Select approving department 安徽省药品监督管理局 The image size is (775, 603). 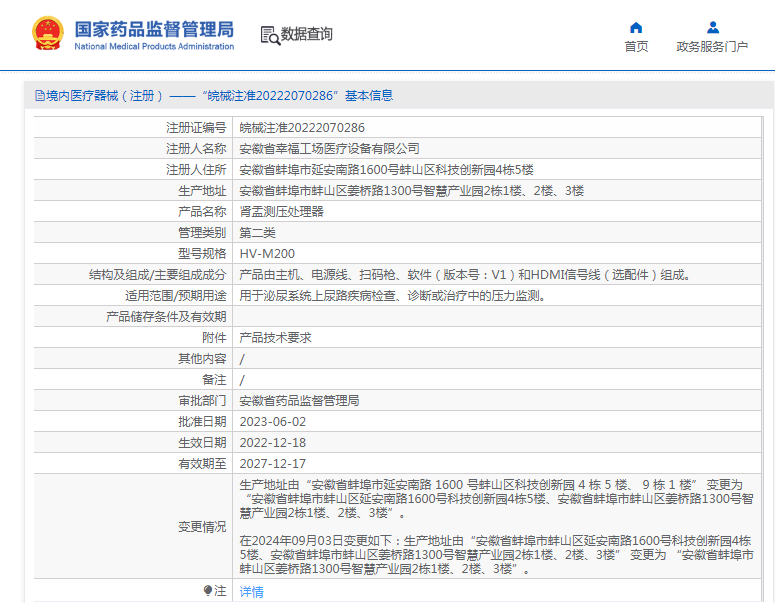pyautogui.click(x=300, y=400)
